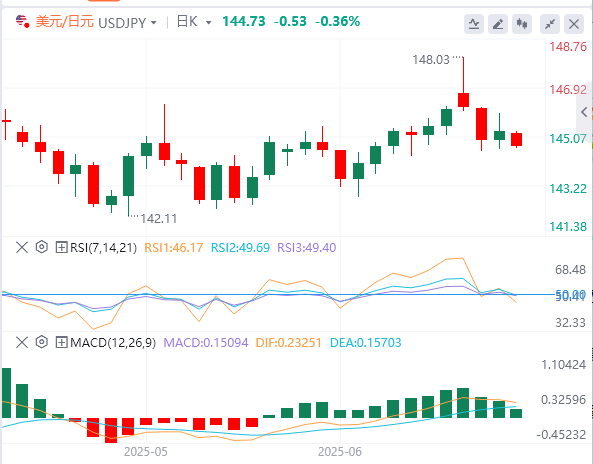The image size is (593, 464).
Task: Switch chart type with candlestick icon
Action: pos(522,24)
